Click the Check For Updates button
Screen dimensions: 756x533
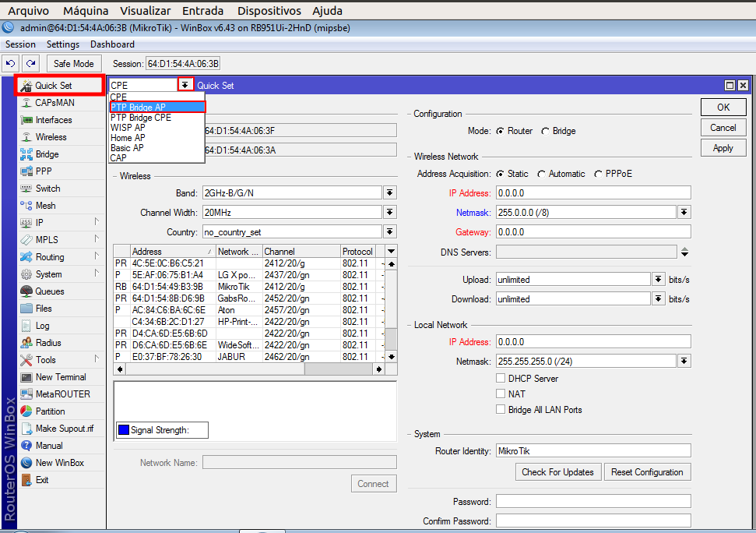coord(557,472)
